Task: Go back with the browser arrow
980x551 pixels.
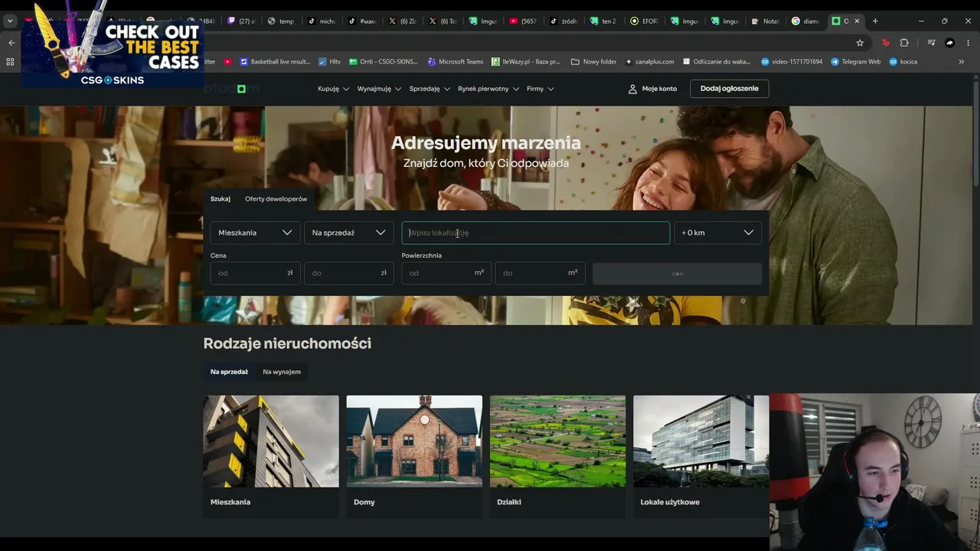Action: coord(11,43)
